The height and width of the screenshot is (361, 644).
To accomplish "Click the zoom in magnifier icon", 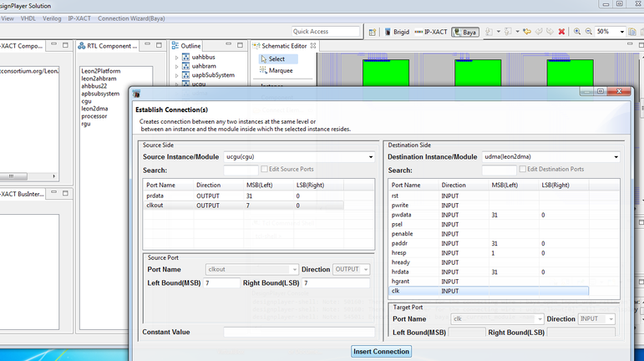I will pos(577,32).
